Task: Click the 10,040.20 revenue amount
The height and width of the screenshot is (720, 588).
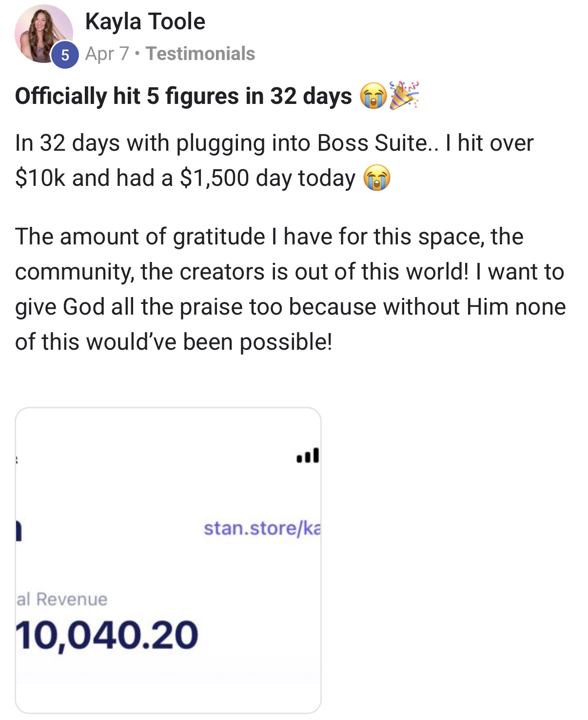Action: [x=107, y=636]
